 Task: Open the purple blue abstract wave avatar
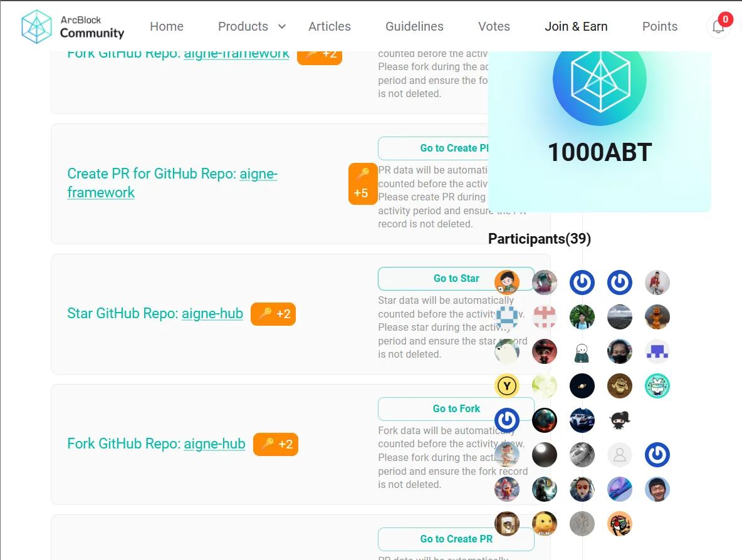click(619, 489)
